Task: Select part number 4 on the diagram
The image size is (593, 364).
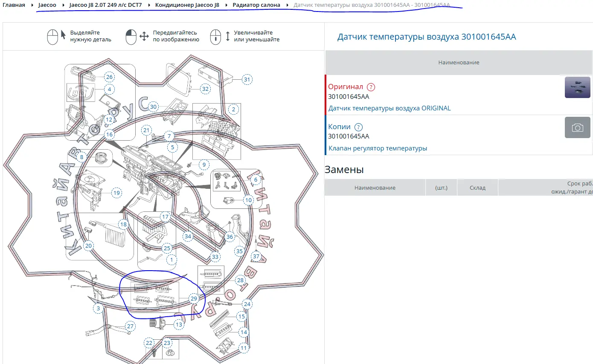Action: coord(110,90)
